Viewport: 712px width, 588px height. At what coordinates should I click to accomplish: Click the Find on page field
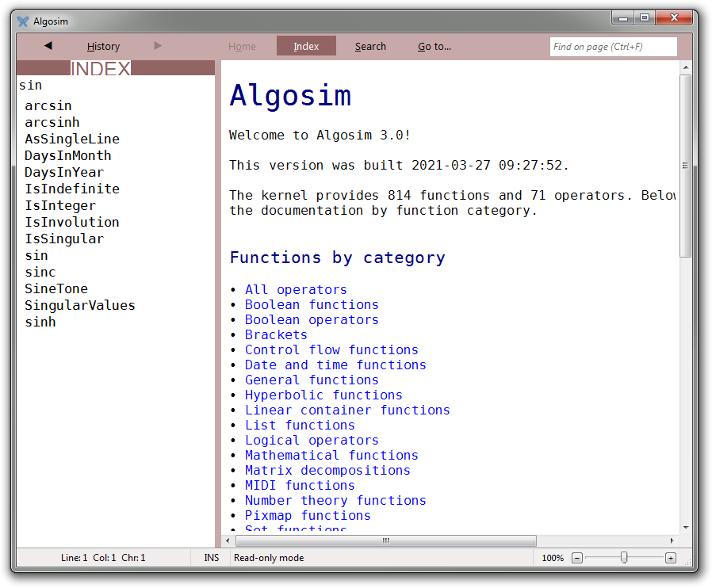613,47
